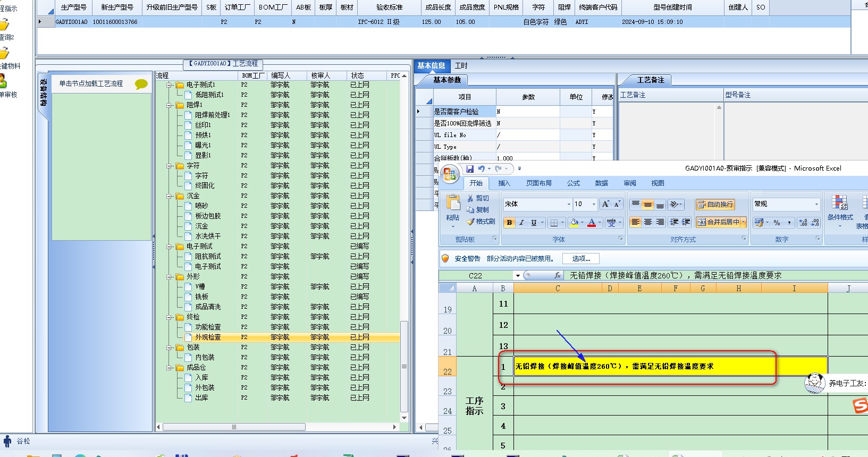Toggle Wrap Text (自动换行)
This screenshot has height=457, width=868.
click(715, 205)
